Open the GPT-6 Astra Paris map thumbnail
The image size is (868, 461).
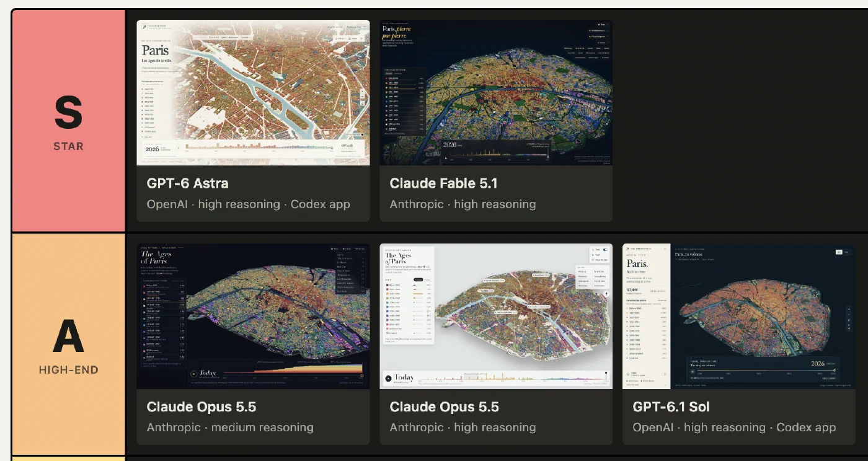(x=253, y=93)
